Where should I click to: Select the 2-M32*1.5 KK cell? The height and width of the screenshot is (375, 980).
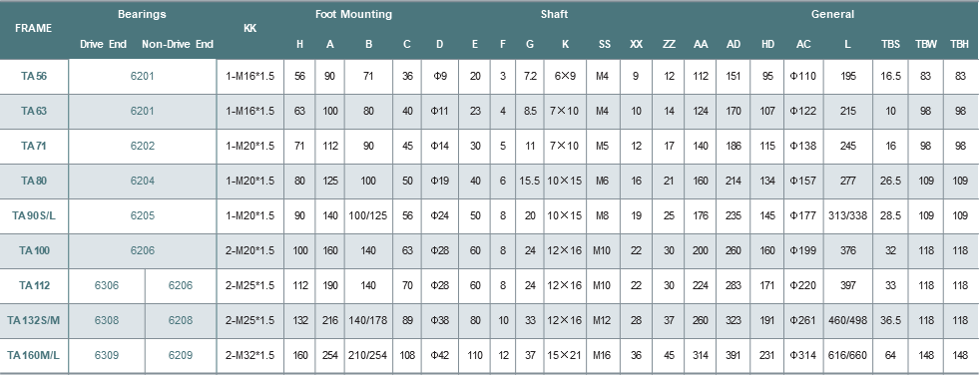pos(250,356)
